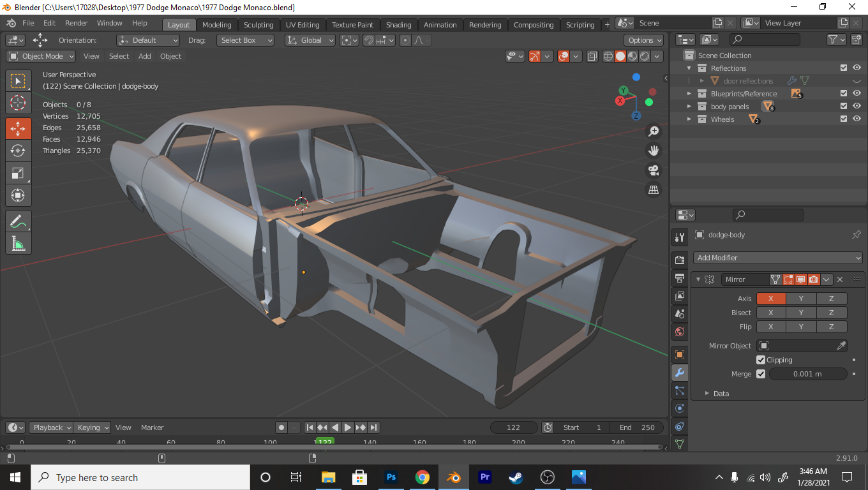
Task: Click the hand pan view icon
Action: (654, 151)
